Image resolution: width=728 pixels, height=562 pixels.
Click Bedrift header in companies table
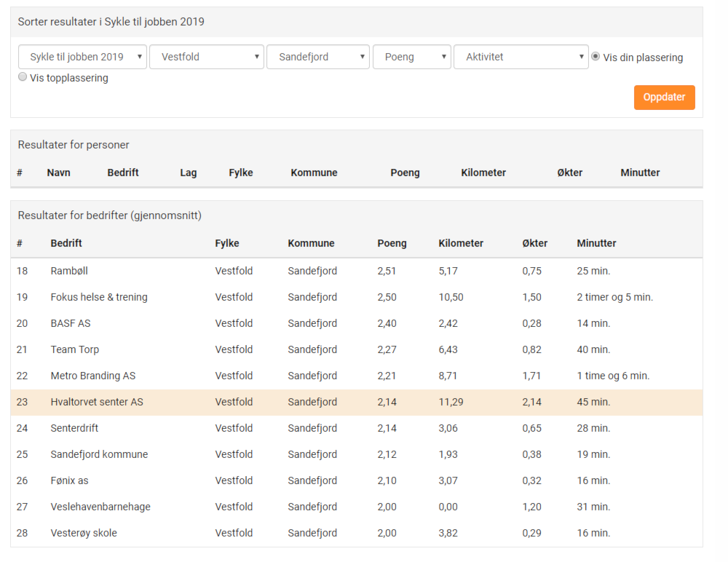coord(66,243)
